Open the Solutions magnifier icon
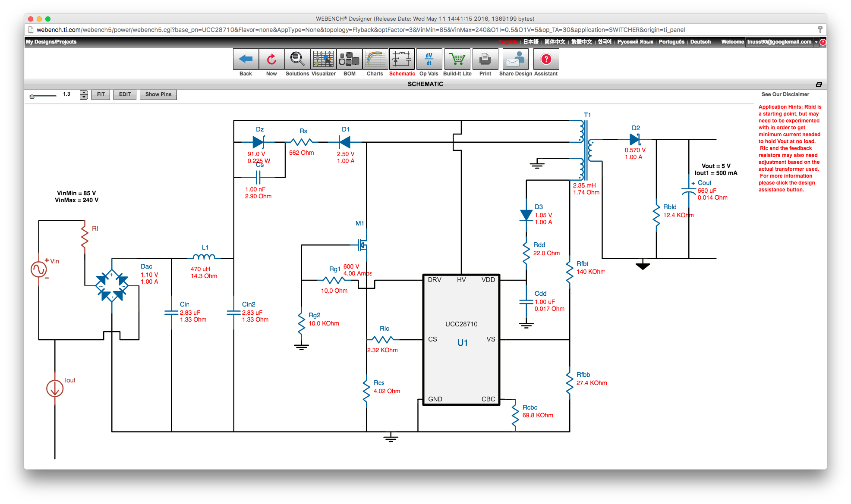This screenshot has height=504, width=851. 297,59
